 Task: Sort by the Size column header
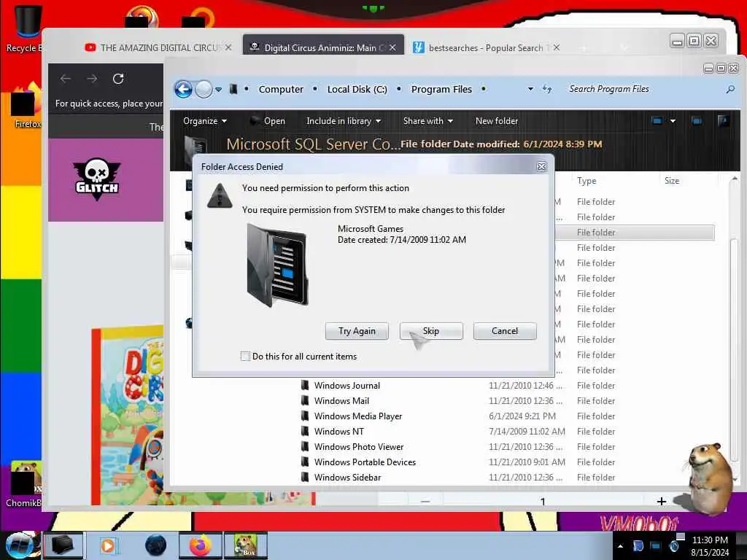(672, 181)
